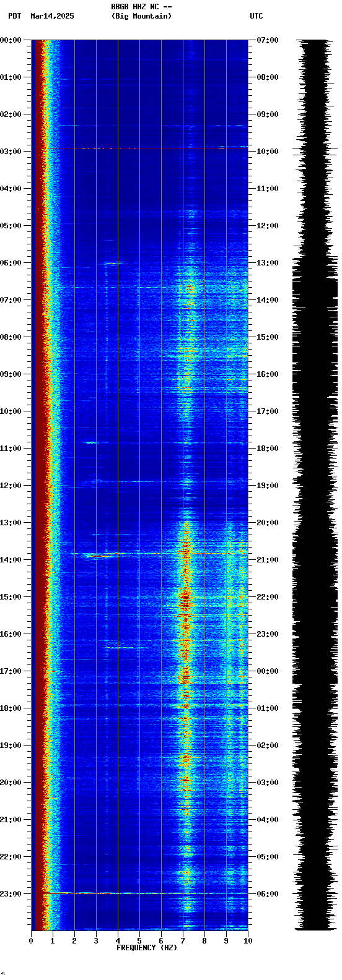Viewport: 342px width, 980px height.
Task: Click the UTC '21:00' time label
Action: pos(268,560)
